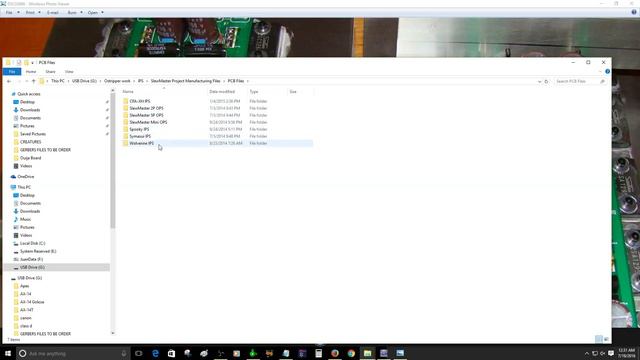Click the Ask me anything search box
The height and width of the screenshot is (360, 640).
(x=73, y=353)
